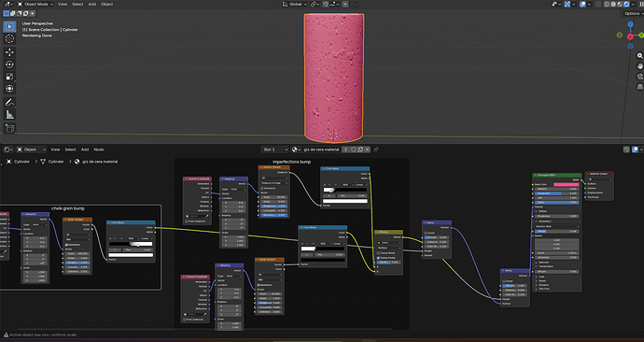This screenshot has height=342, width=644.
Task: Enable Clamp Result checkbox on Mix node
Action: pyautogui.click(x=378, y=253)
